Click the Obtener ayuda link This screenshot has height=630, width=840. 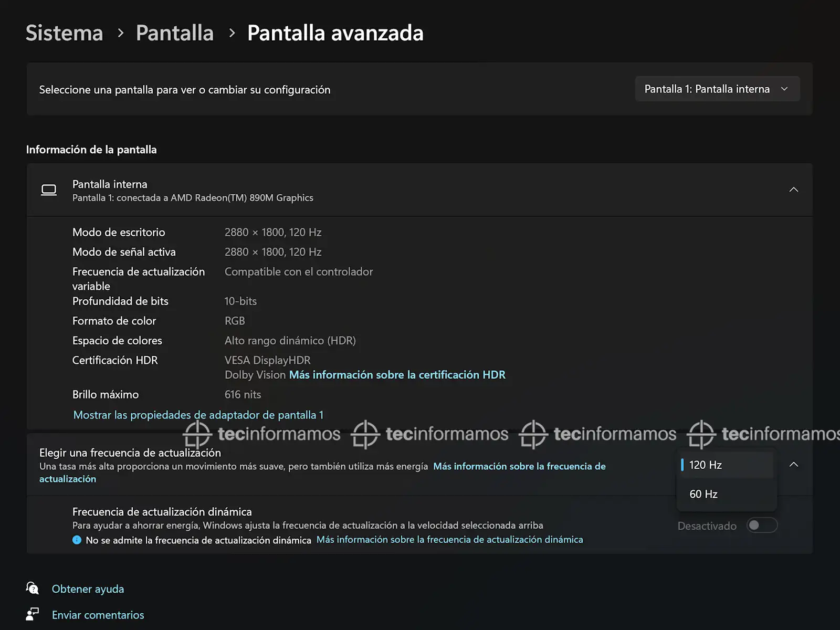[x=88, y=589]
